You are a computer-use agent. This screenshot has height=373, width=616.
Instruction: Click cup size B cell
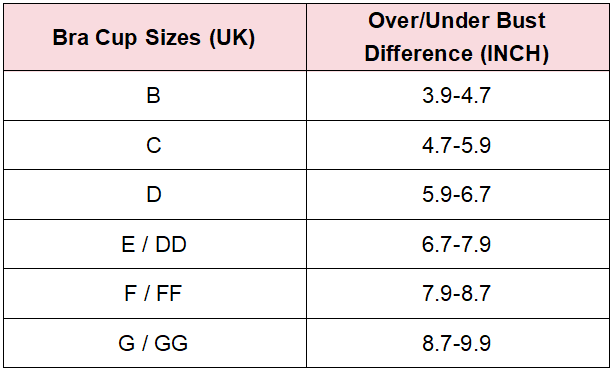(x=155, y=96)
